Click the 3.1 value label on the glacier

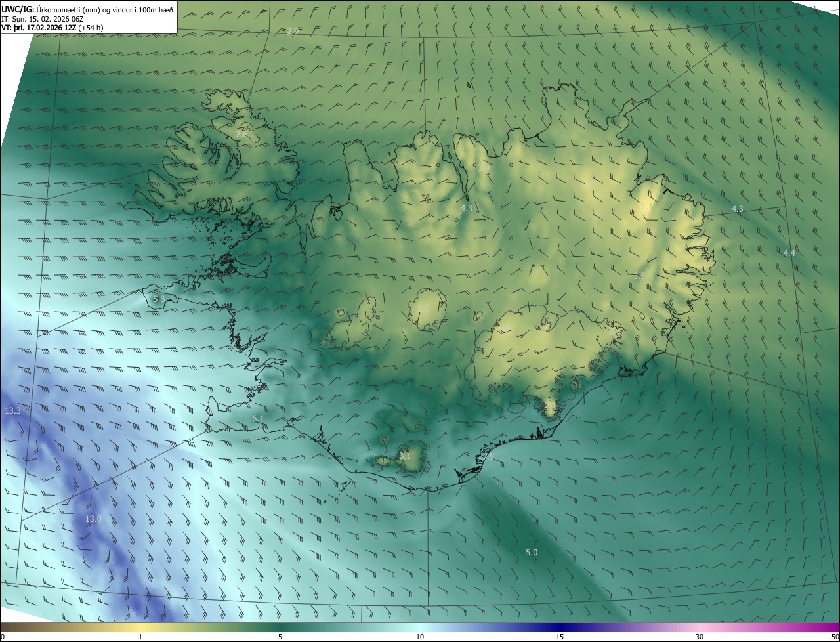[x=405, y=456]
